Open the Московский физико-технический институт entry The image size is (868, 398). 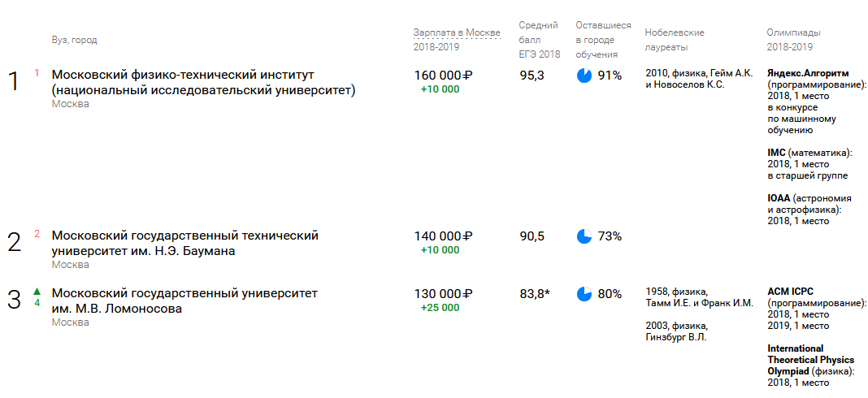203,83
